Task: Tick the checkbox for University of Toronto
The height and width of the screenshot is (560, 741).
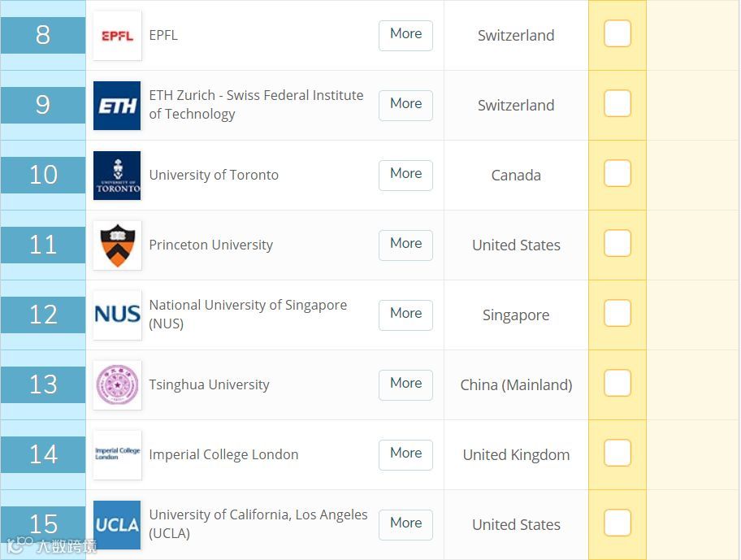Action: click(617, 174)
